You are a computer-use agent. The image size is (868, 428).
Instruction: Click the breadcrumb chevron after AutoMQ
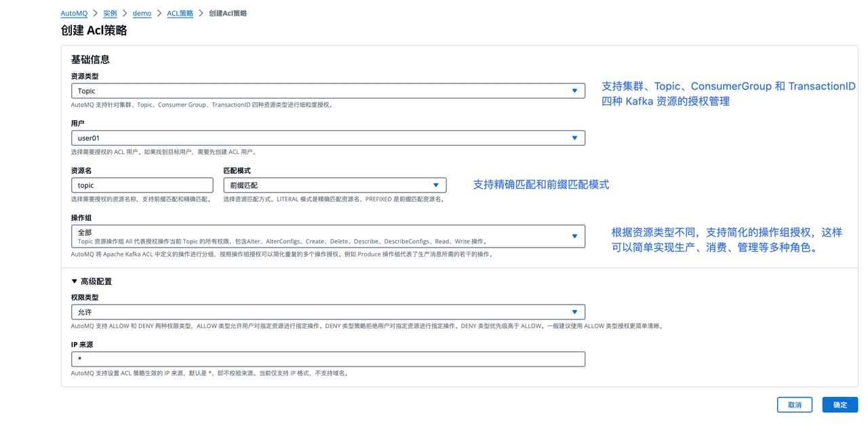[x=95, y=14]
